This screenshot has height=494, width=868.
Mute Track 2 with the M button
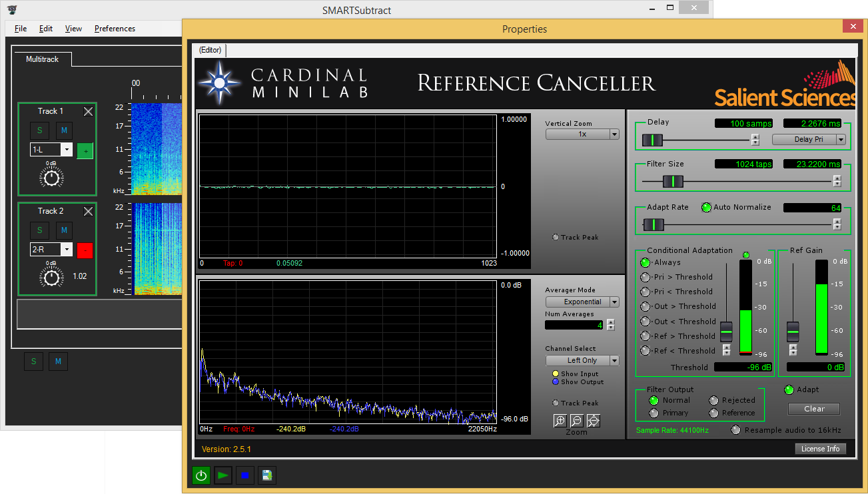tap(64, 230)
